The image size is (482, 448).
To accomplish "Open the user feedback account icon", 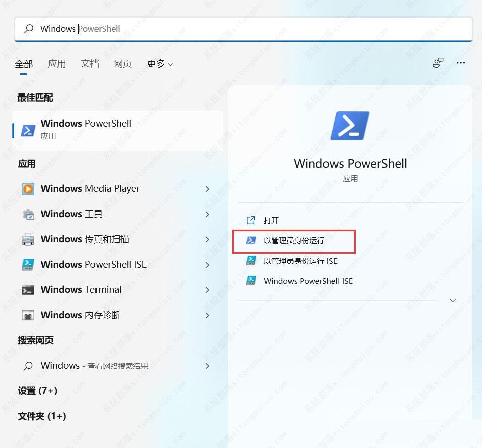I will (x=438, y=63).
